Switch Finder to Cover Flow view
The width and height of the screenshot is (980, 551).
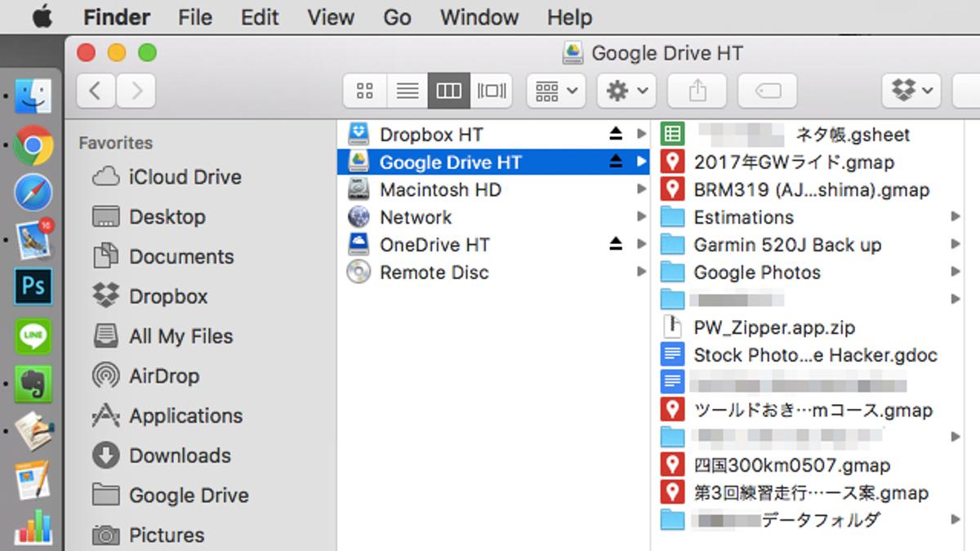coord(492,91)
